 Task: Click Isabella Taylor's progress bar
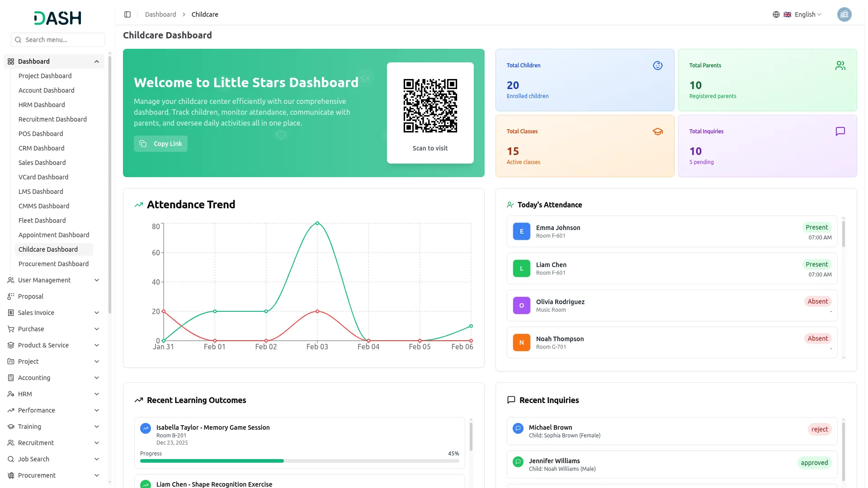[x=299, y=461]
